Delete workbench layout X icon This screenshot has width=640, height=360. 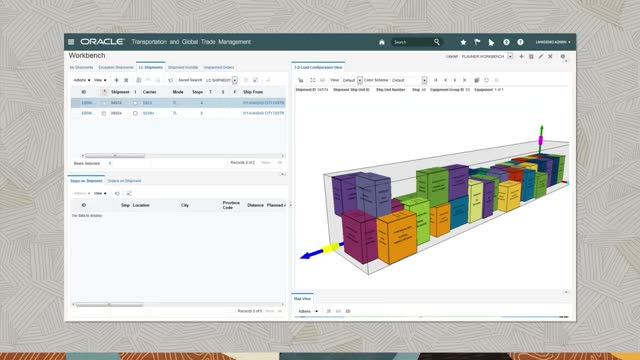tap(550, 56)
